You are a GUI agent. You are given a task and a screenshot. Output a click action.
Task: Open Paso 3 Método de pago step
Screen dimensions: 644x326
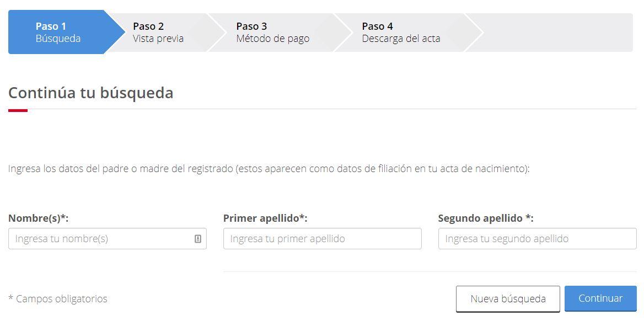[x=273, y=32]
